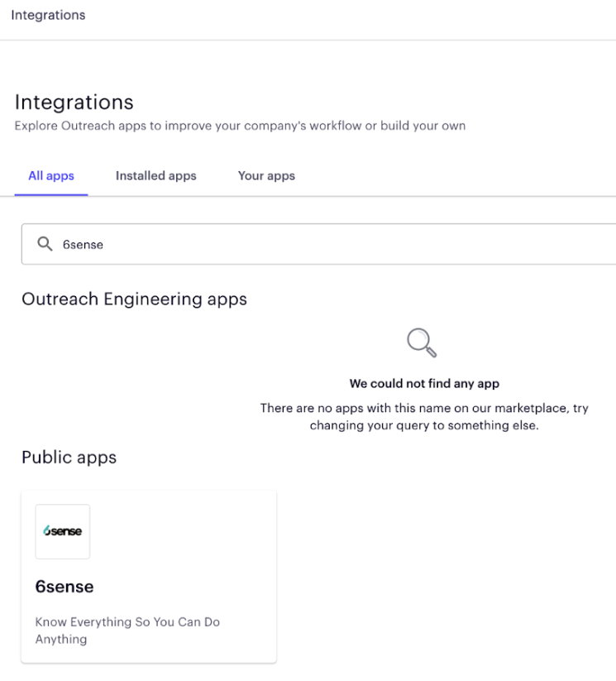Open the Your apps tab
The height and width of the screenshot is (681, 616).
pos(266,176)
